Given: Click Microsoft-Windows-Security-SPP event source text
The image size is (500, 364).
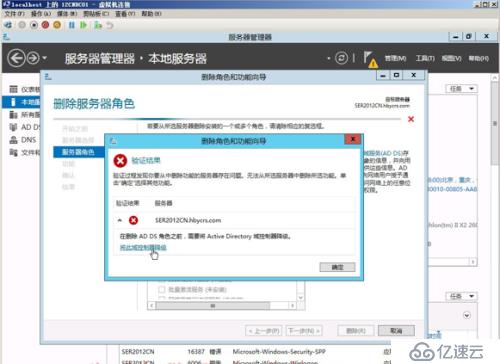Looking at the screenshot, I should 279,352.
